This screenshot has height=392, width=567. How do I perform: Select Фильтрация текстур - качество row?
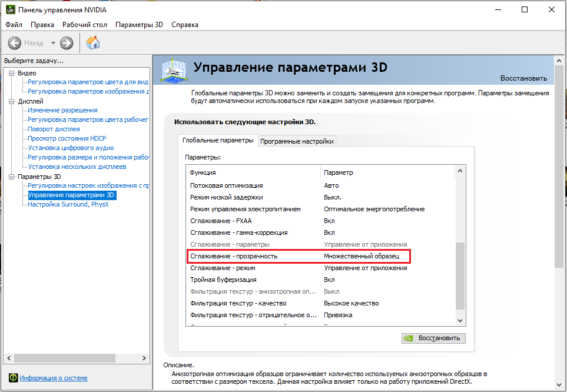(x=320, y=303)
